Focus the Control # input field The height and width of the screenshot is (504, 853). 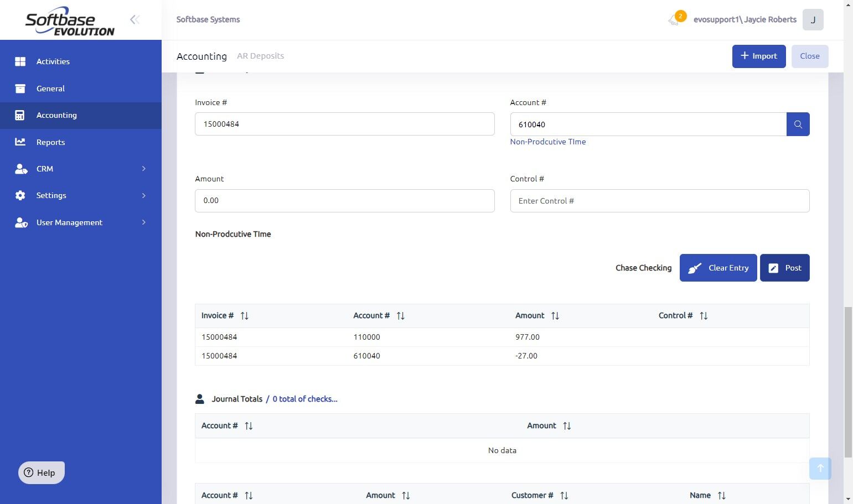pos(659,201)
